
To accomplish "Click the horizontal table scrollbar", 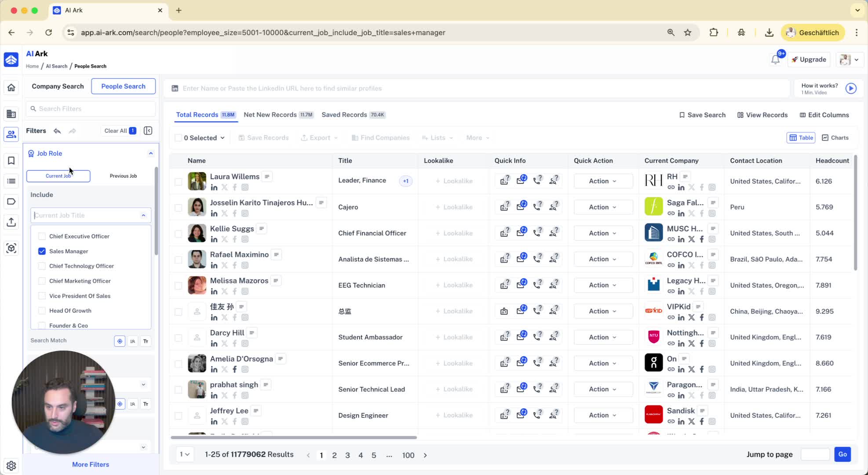I will (x=294, y=438).
